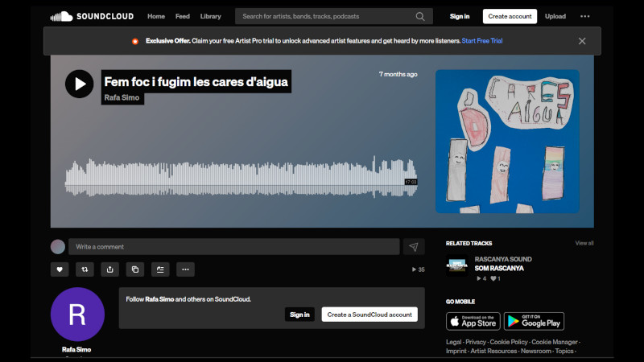Viewport: 644px width, 362px height.
Task: Open Artist Resources footer link
Action: pos(493,351)
